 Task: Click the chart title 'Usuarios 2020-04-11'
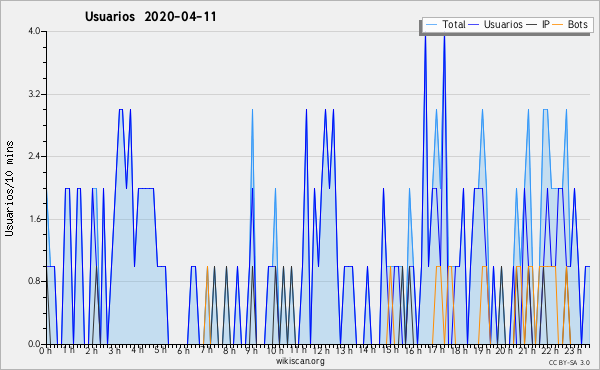(150, 17)
